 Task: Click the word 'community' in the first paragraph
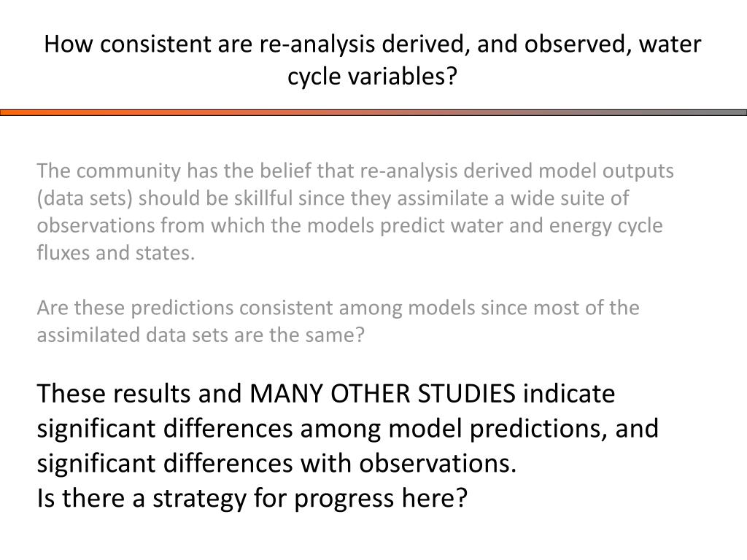(x=128, y=171)
